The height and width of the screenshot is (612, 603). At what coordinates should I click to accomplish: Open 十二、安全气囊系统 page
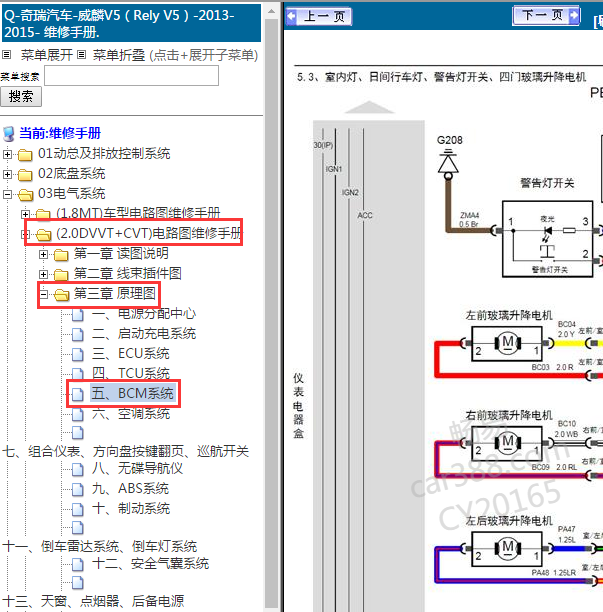coord(150,564)
